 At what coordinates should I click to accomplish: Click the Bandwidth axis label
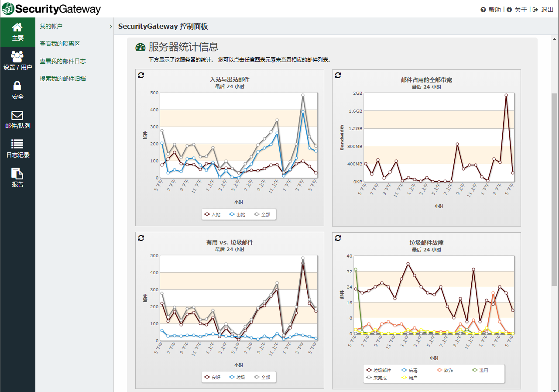342,137
